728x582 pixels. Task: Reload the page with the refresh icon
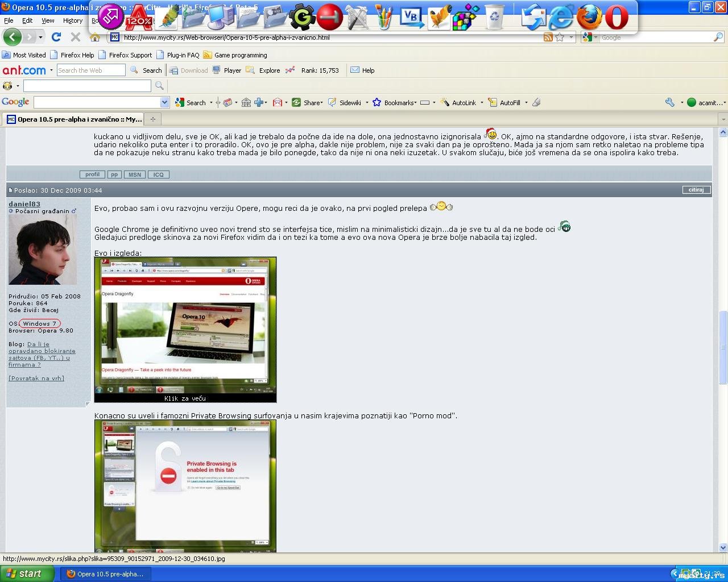point(56,37)
